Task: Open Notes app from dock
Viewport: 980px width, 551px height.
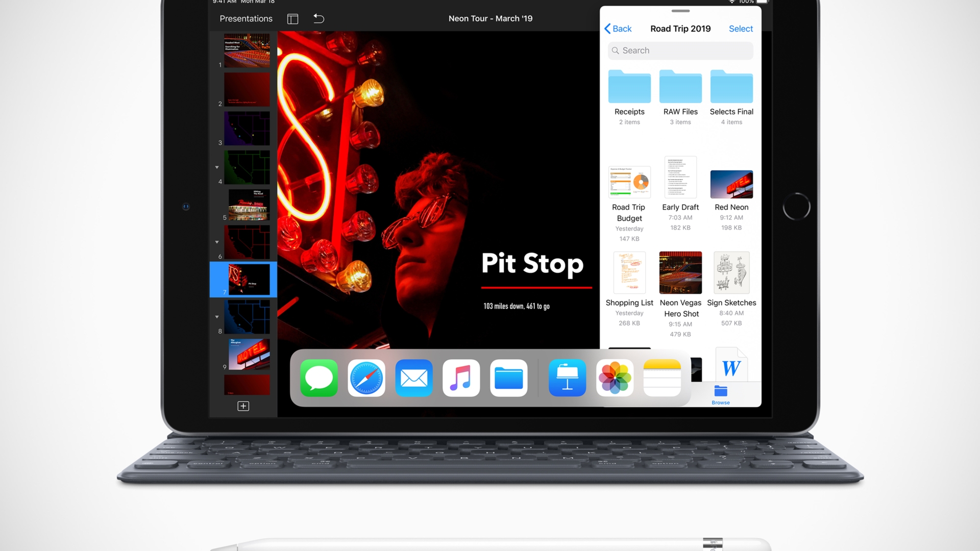Action: click(663, 378)
